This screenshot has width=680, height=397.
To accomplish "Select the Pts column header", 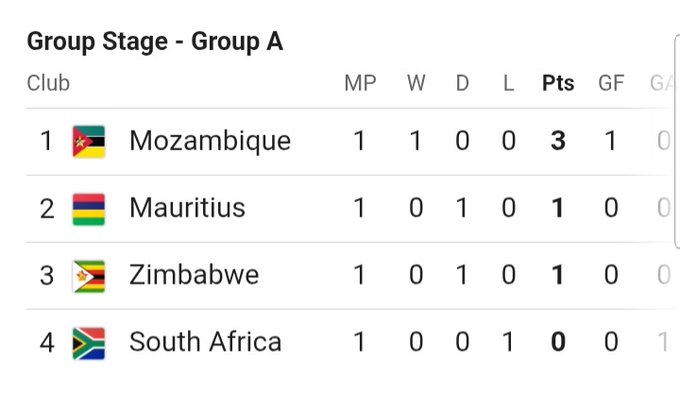I will point(558,83).
